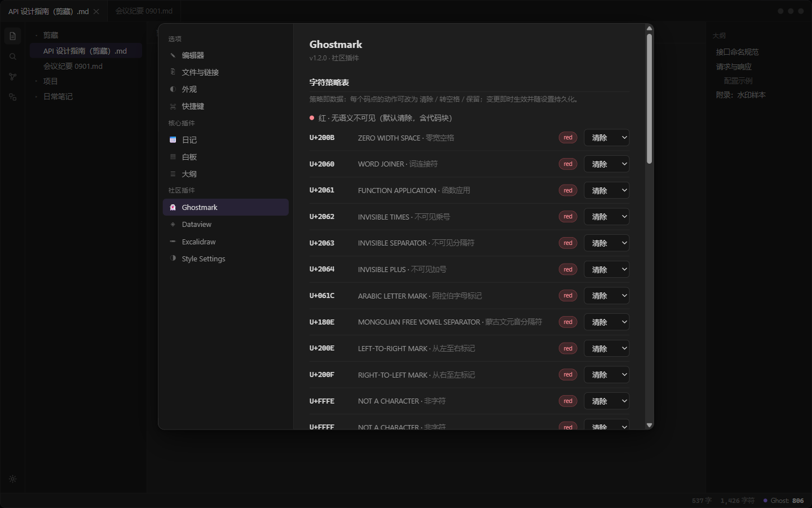Jump to 附录：水印样本 in outline
The width and height of the screenshot is (812, 508).
(740, 95)
